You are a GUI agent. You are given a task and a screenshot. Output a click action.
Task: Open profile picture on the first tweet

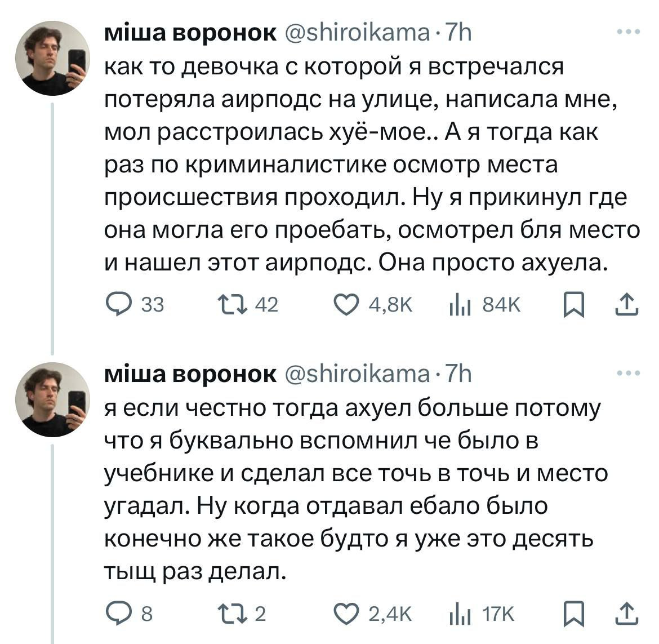point(52,59)
